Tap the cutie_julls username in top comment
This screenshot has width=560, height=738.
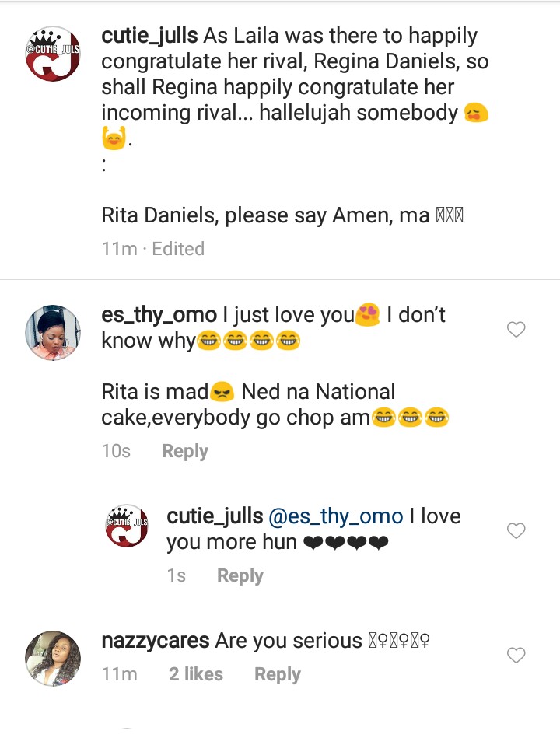point(150,37)
